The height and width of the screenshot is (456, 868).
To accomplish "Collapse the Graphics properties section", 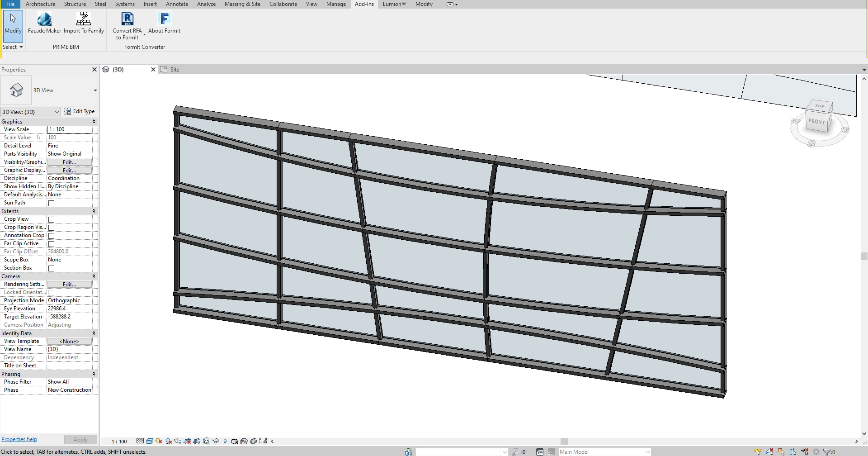I will (94, 122).
